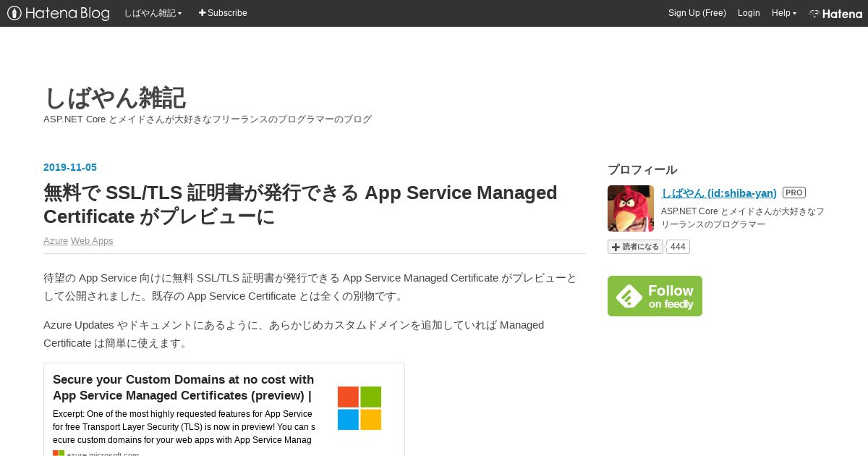Click the PRO badge next to profile name

pyautogui.click(x=794, y=193)
